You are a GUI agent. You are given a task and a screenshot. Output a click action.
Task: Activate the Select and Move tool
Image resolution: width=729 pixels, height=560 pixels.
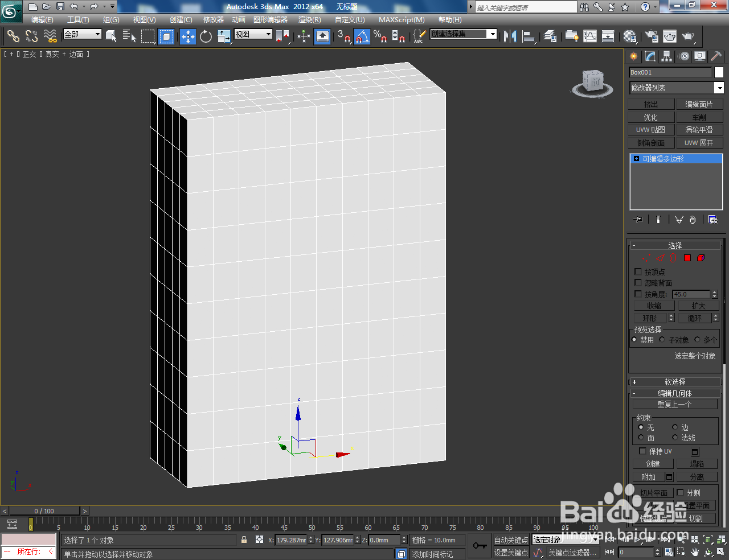click(x=188, y=36)
